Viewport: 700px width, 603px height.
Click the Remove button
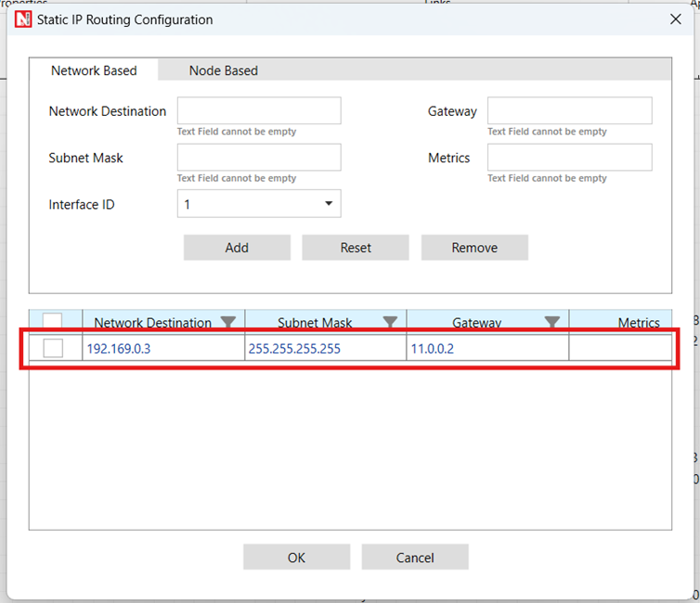click(474, 248)
